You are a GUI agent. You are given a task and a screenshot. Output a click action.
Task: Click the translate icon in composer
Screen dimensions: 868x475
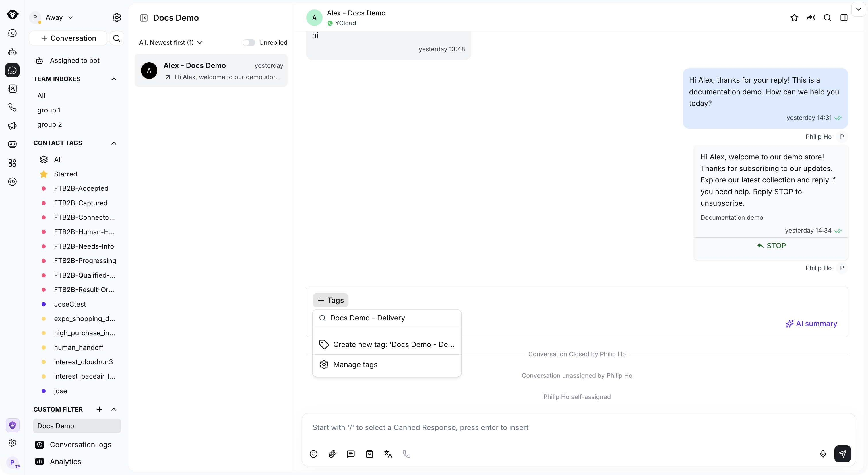pos(388,454)
